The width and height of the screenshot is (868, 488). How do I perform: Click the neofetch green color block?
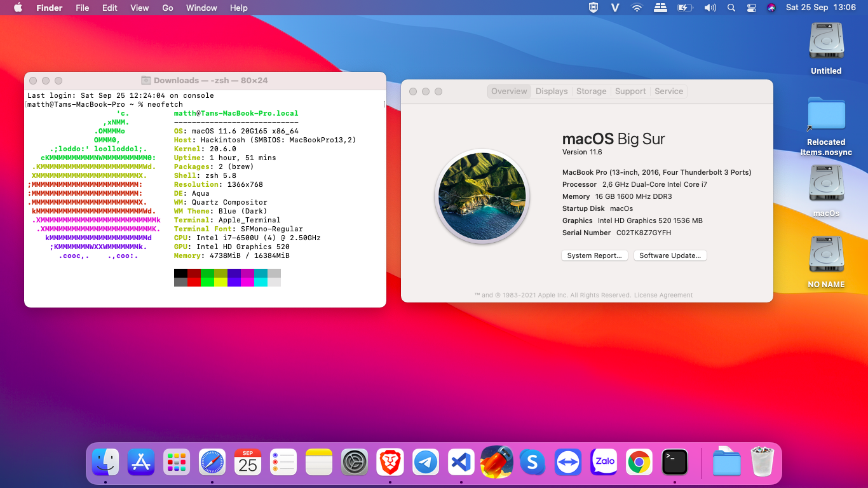207,282
